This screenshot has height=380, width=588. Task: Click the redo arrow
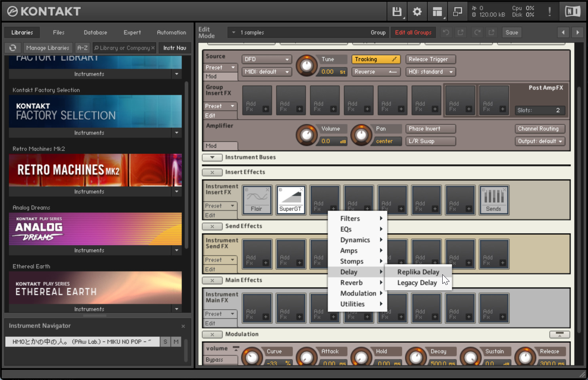[478, 32]
